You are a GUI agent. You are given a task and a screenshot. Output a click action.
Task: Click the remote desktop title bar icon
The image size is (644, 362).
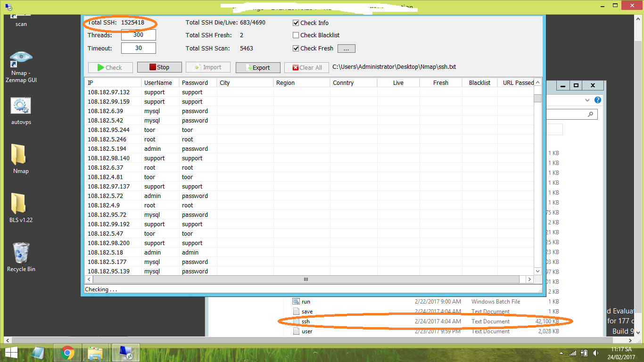(8, 8)
